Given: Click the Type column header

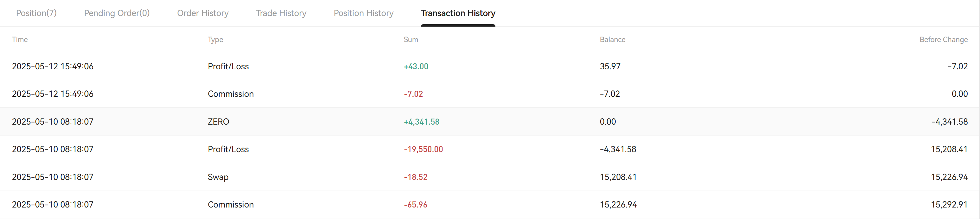Looking at the screenshot, I should tap(215, 39).
